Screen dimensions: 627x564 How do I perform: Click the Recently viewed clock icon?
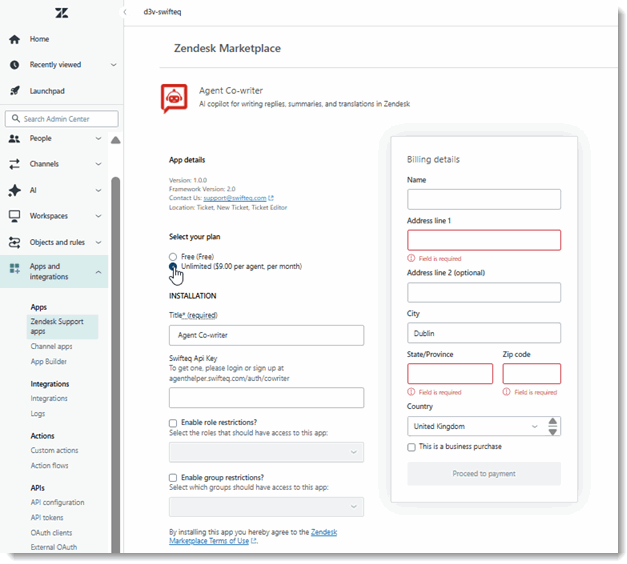point(15,65)
